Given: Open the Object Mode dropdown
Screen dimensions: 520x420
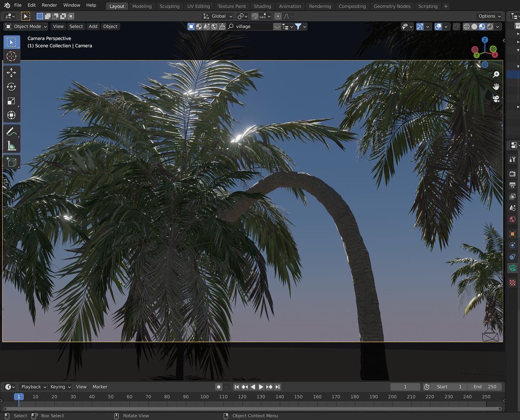Looking at the screenshot, I should [x=25, y=26].
